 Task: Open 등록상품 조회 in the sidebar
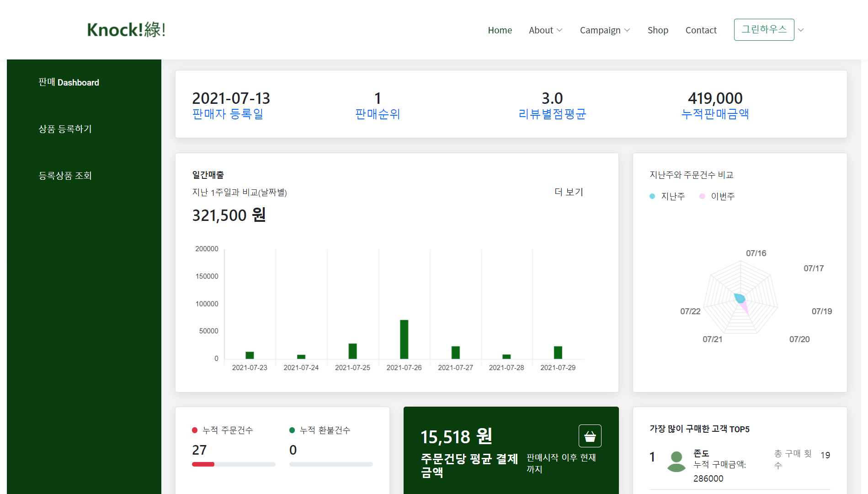click(x=65, y=176)
